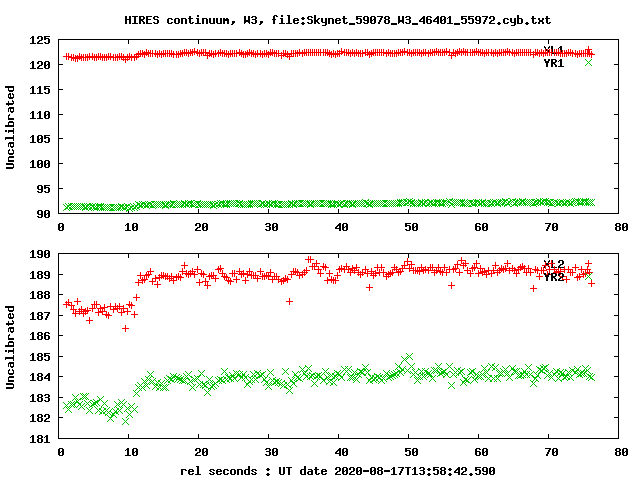Click the upper plot's "Uncalibrated" y-axis label
Image resolution: width=640 pixels, height=480 pixels.
click(x=10, y=127)
